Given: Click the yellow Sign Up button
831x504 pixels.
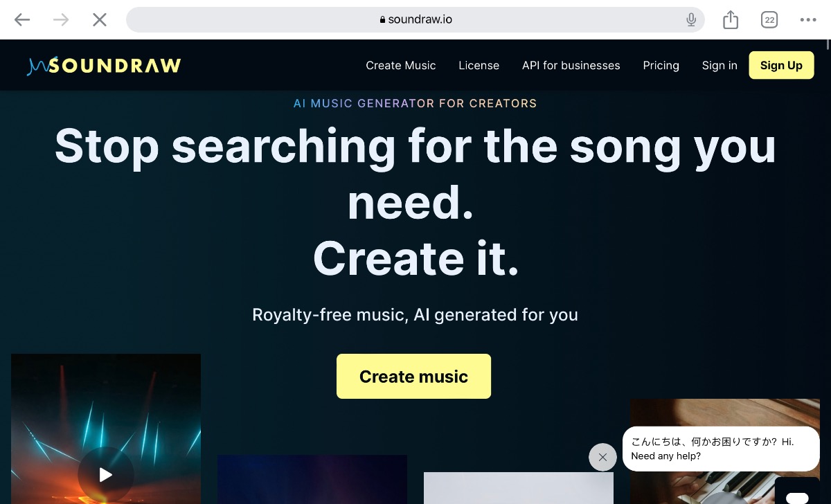Looking at the screenshot, I should tap(781, 65).
